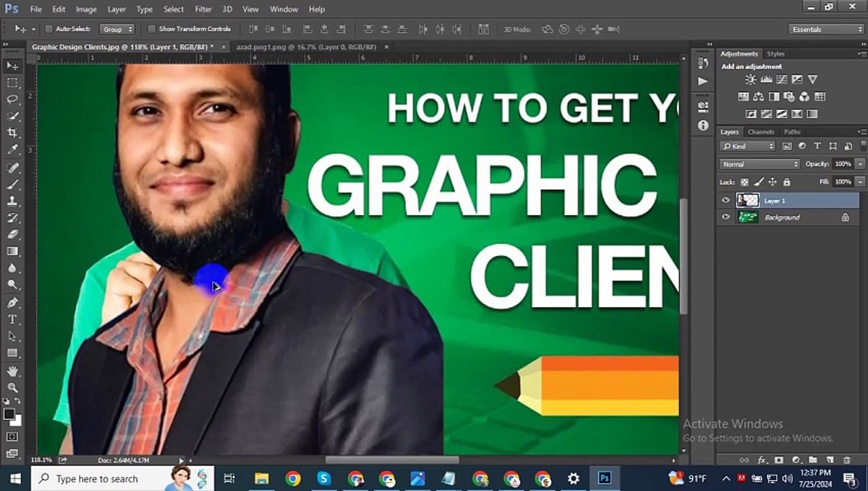Image resolution: width=868 pixels, height=491 pixels.
Task: Open Chrome from the Windows taskbar
Action: click(293, 479)
